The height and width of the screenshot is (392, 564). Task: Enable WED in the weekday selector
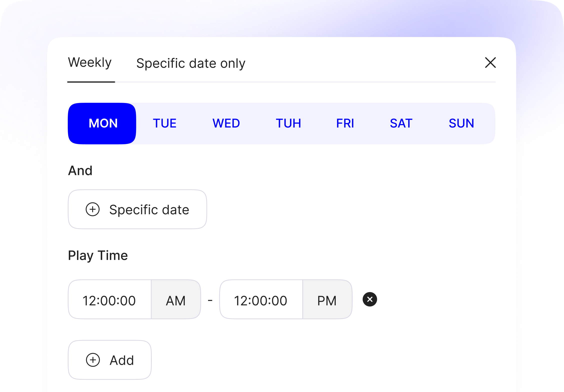tap(226, 123)
